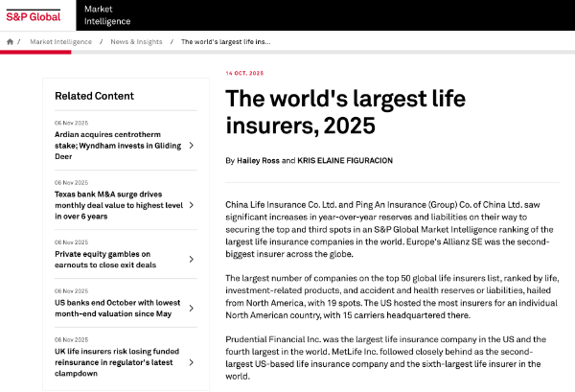575x392 pixels.
Task: Open the S&P Global logo homepage
Action: (x=33, y=15)
